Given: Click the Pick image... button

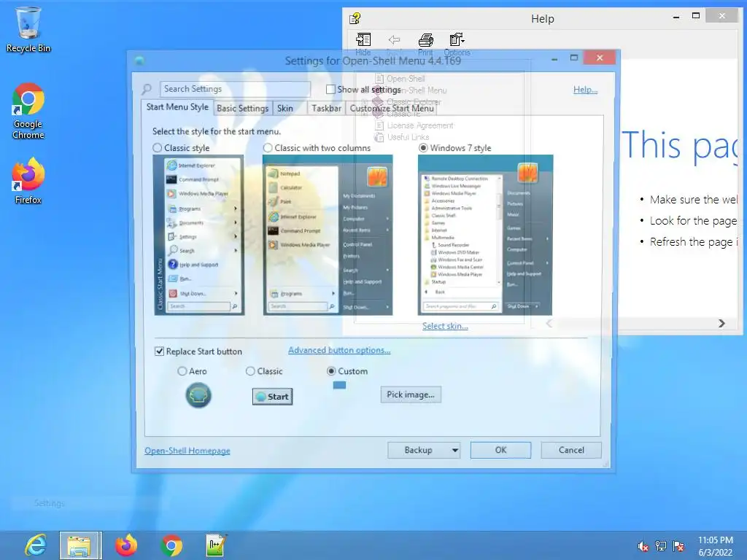Looking at the screenshot, I should coord(411,394).
